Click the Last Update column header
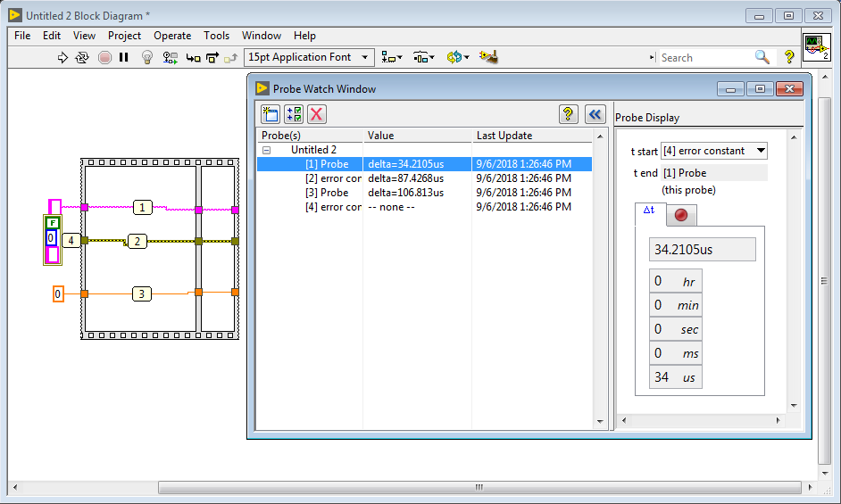The height and width of the screenshot is (504, 841). coord(531,136)
